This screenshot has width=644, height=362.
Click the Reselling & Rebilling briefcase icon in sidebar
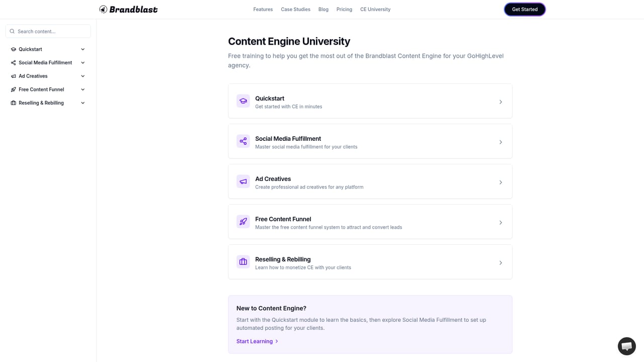pos(14,103)
